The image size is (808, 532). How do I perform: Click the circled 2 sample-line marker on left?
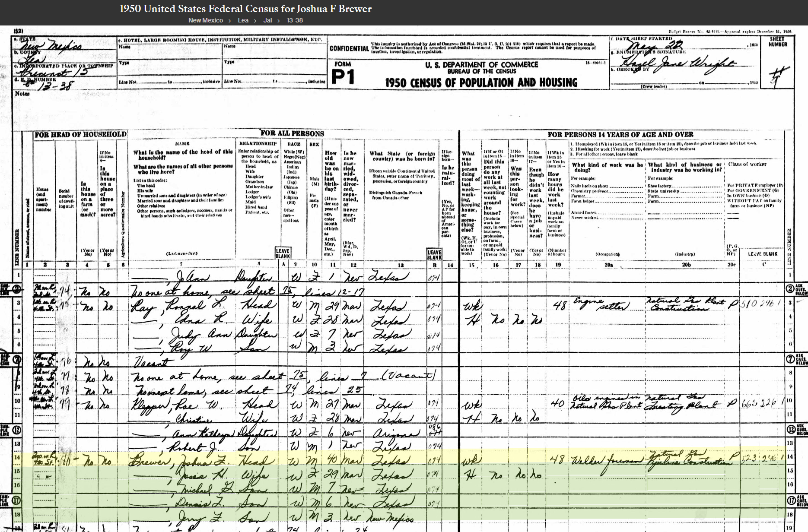tap(17, 289)
